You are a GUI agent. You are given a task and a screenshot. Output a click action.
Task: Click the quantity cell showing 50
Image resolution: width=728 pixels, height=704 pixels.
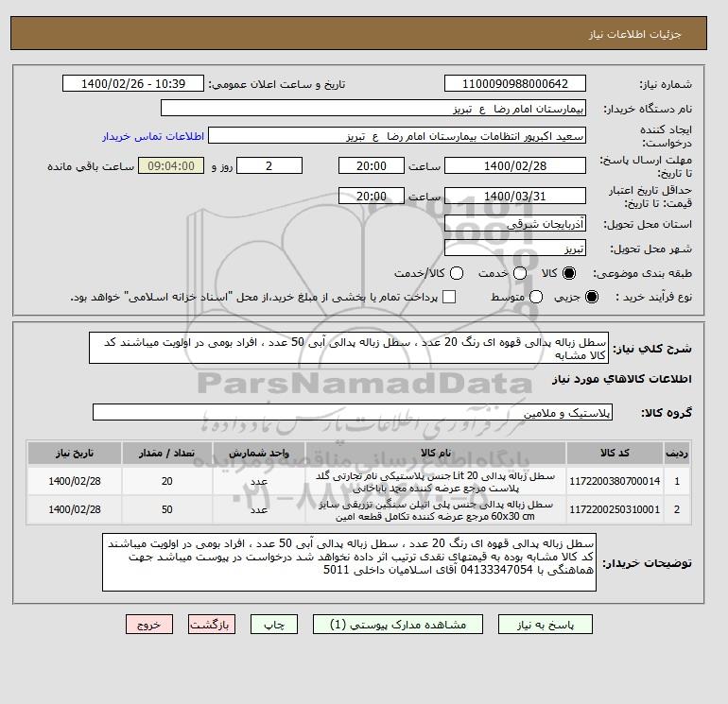[x=167, y=509]
